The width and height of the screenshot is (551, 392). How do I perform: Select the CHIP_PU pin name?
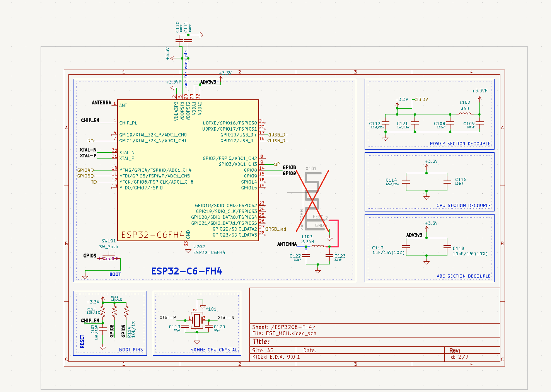pyautogui.click(x=128, y=123)
